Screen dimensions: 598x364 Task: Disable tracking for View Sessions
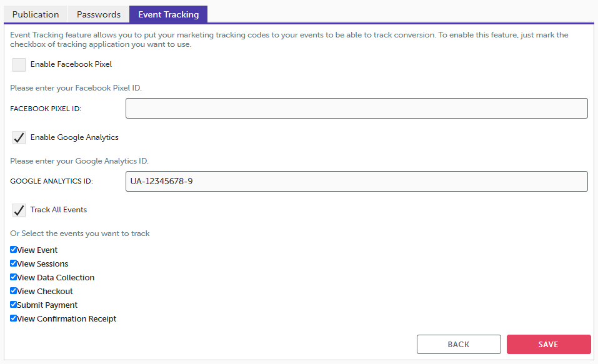tap(14, 263)
